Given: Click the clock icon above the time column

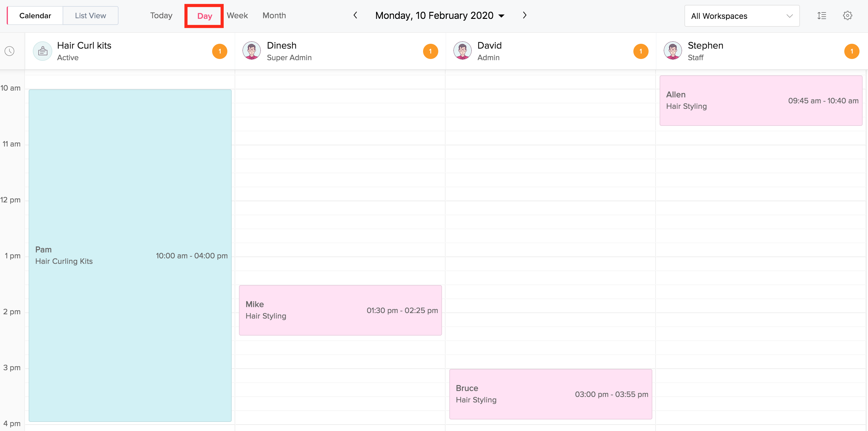Looking at the screenshot, I should pyautogui.click(x=9, y=51).
